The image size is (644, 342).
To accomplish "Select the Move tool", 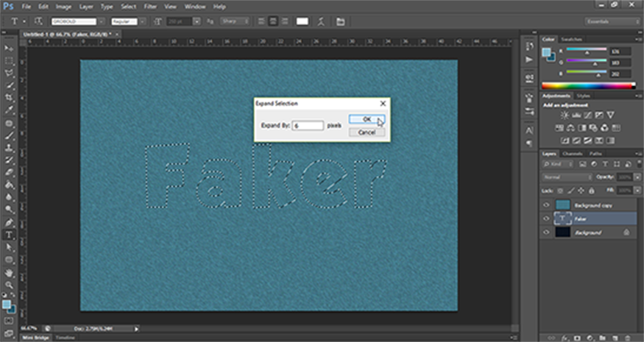I will pyautogui.click(x=9, y=49).
